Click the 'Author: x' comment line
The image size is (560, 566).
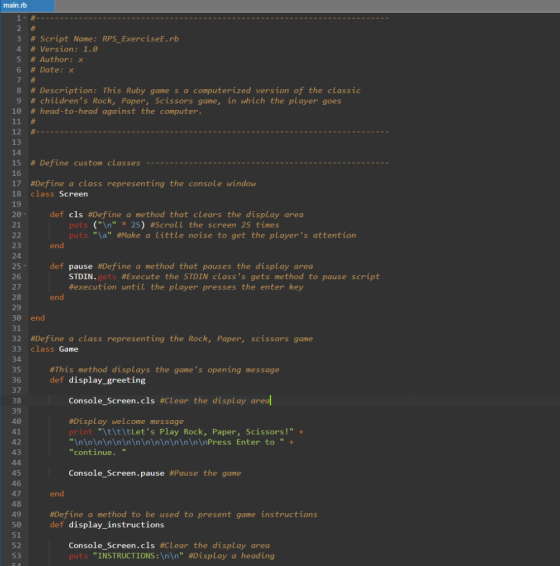57,60
